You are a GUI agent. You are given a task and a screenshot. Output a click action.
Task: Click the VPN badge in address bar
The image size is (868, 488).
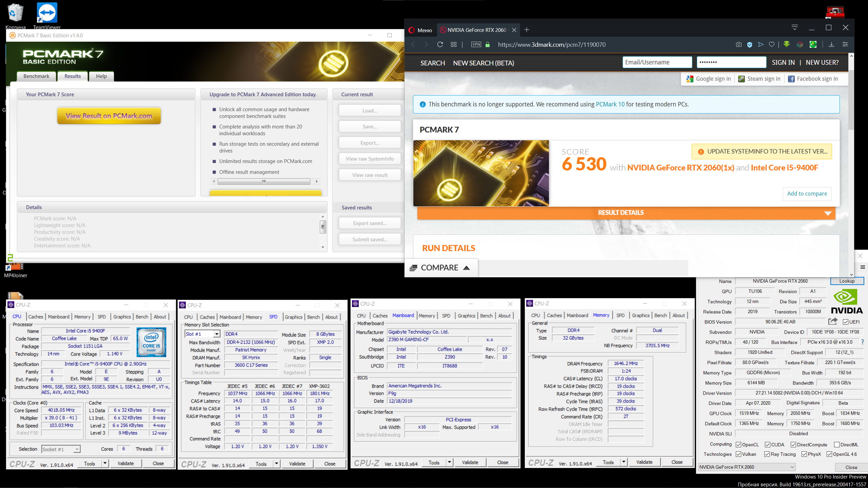click(x=476, y=44)
